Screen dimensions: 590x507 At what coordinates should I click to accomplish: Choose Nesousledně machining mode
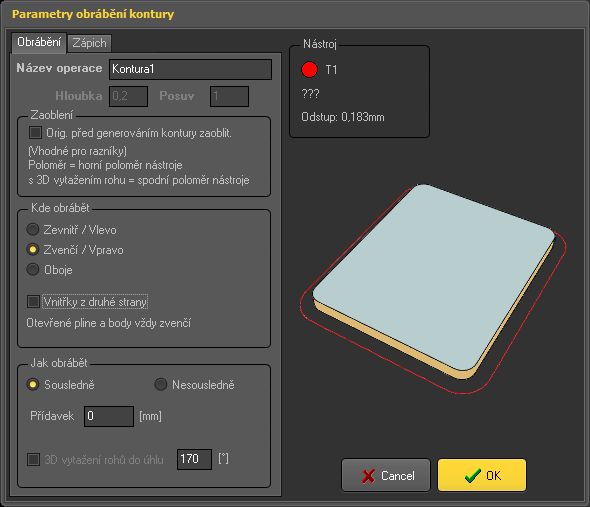click(161, 384)
